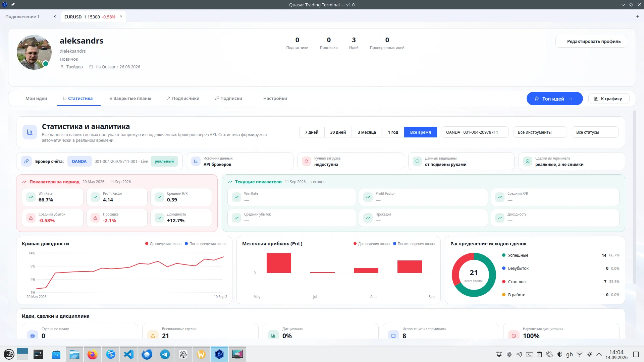This screenshot has height=362, width=644.
Task: Click the link icon next to Брокер счёта
Action: (x=26, y=161)
